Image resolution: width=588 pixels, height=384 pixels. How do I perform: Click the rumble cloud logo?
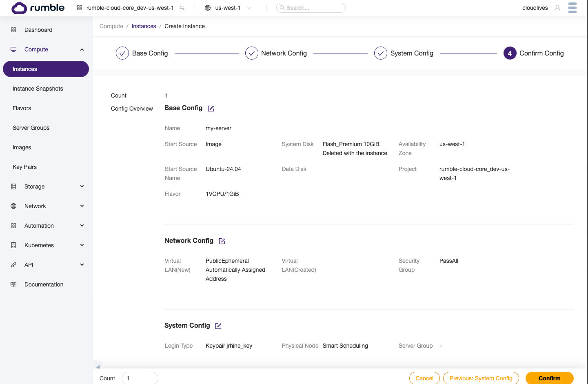pos(38,8)
